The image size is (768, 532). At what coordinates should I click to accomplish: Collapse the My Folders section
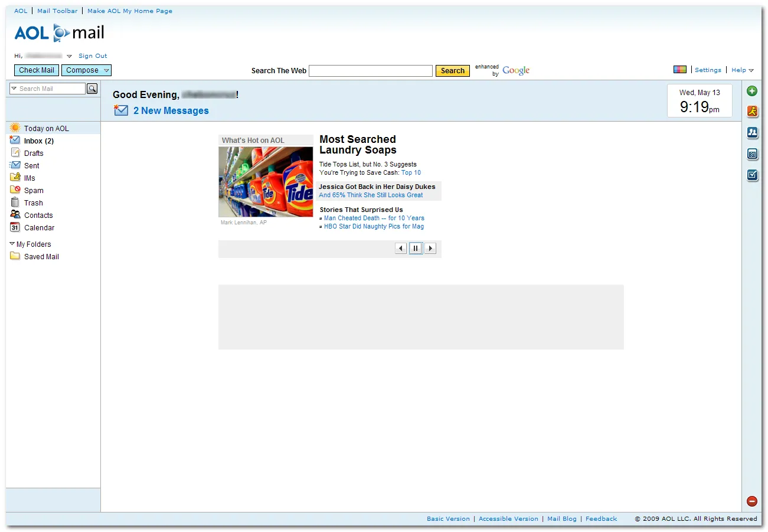[14, 244]
